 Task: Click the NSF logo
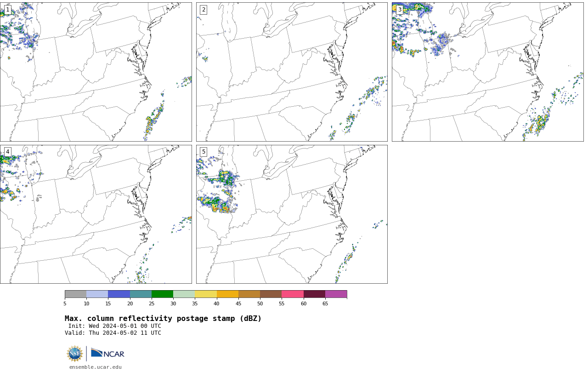75,354
